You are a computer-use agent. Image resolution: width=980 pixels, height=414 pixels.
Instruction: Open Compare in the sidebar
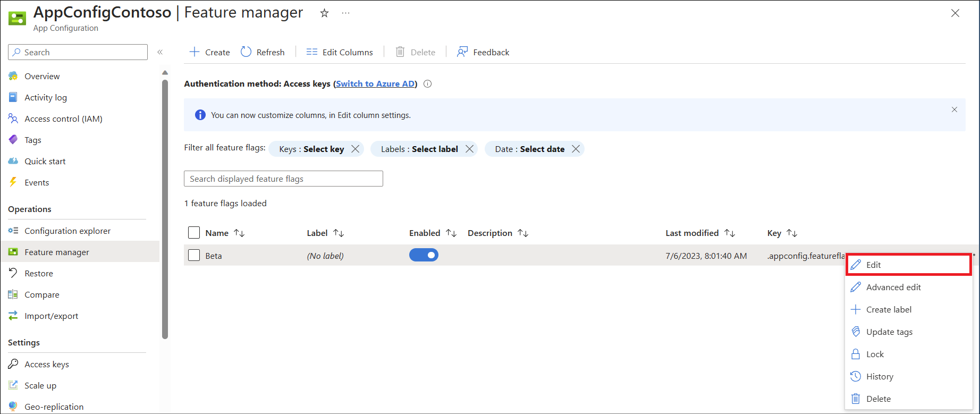42,294
